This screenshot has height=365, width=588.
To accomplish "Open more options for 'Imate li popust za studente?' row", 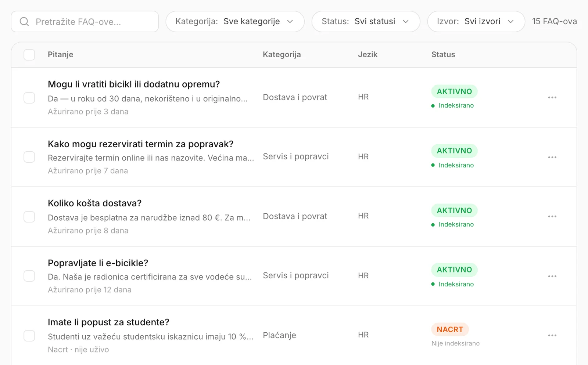I will pyautogui.click(x=552, y=335).
